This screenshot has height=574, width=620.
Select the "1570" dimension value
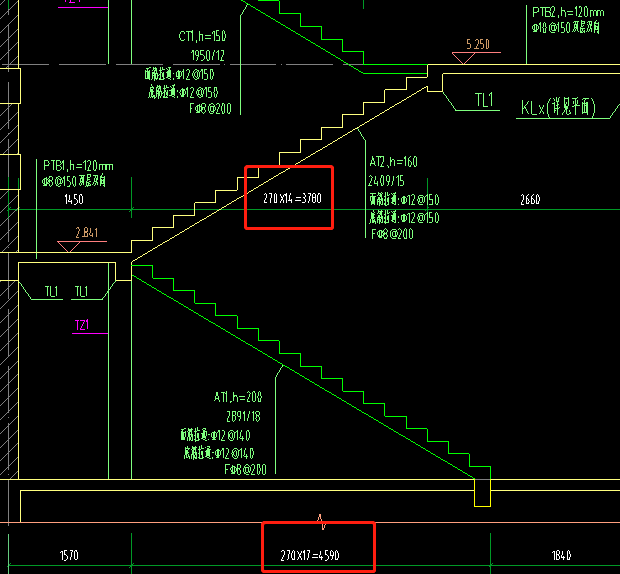69,555
